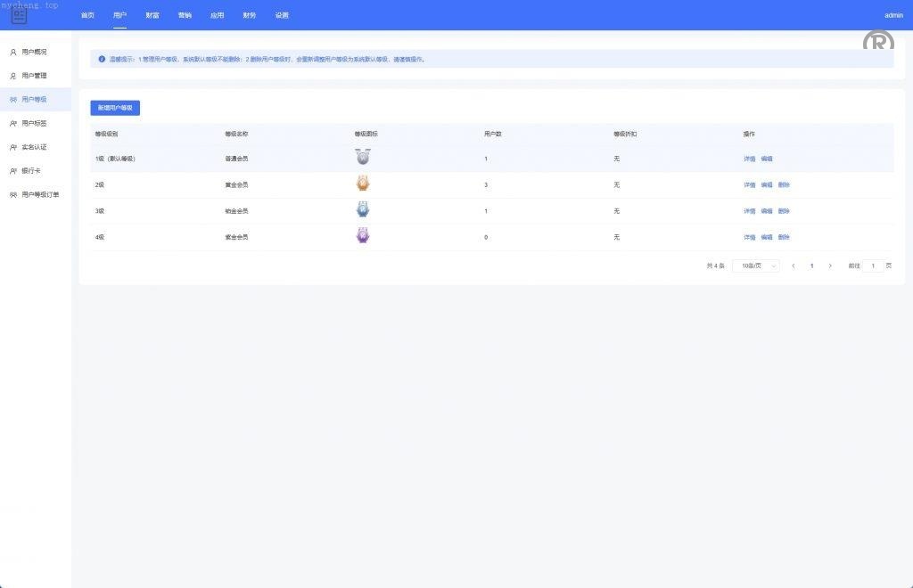Click the 用户标签 sidebar icon
This screenshot has height=588, width=913.
pos(13,123)
